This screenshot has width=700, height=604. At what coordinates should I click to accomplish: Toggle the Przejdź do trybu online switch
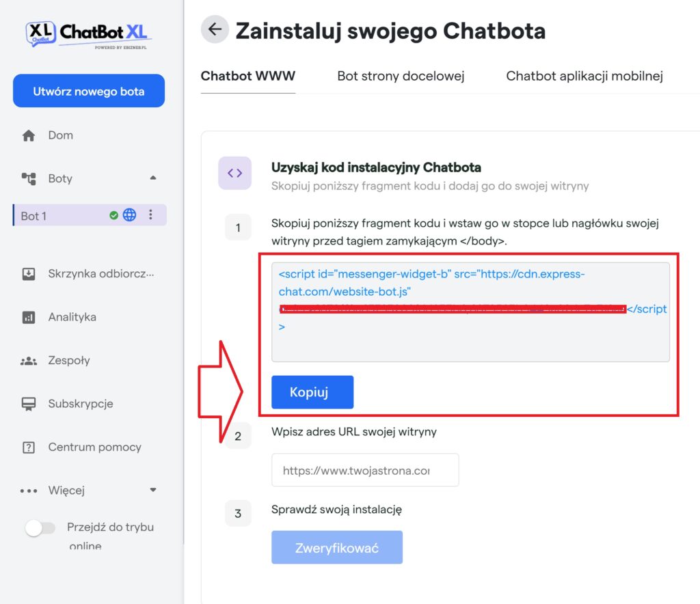[40, 528]
